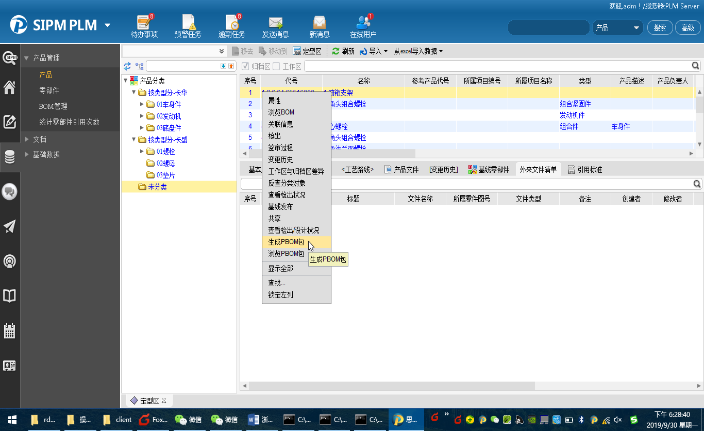Click the refresh icon above product tree
Image resolution: width=704 pixels, height=431 pixels.
coord(127,64)
